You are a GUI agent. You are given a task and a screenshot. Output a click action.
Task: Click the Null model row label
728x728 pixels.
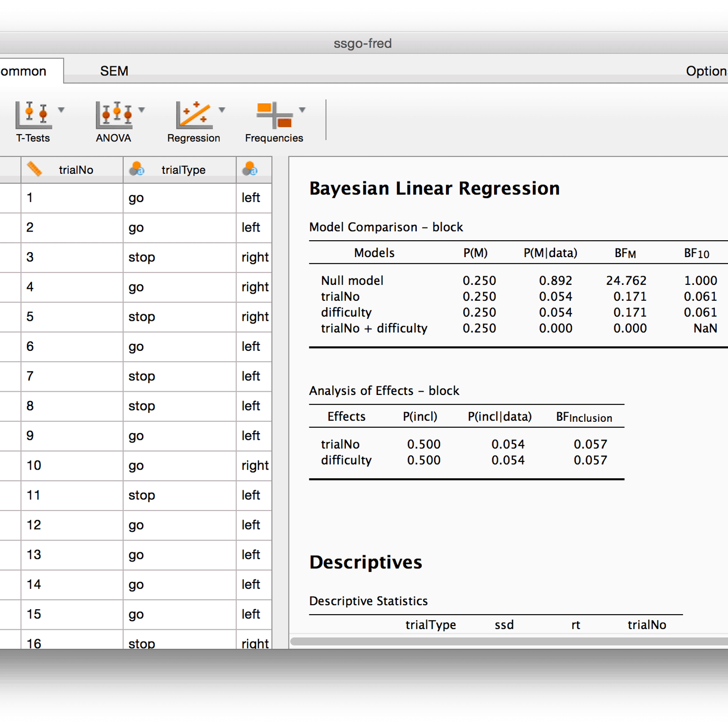click(x=352, y=280)
